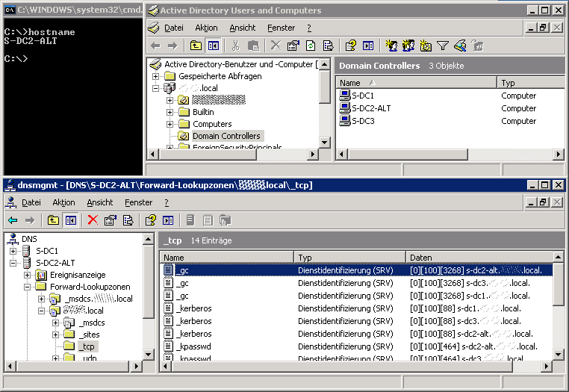Expand the Gespeicherte Abfragen node

tap(155, 76)
